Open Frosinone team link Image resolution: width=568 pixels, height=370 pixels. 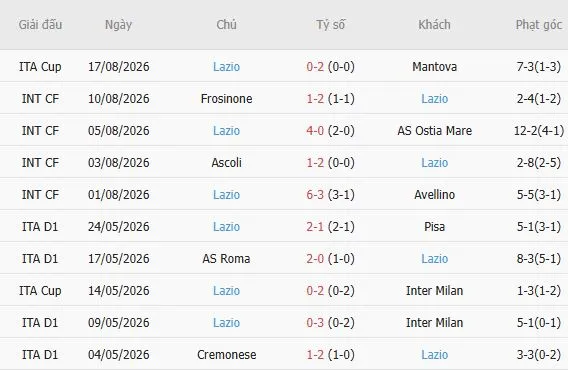226,99
